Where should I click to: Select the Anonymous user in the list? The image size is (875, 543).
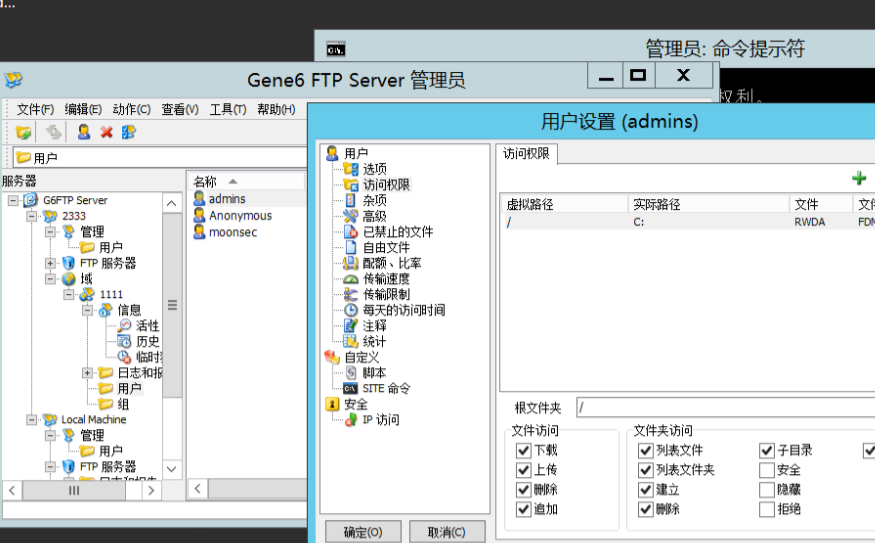tap(240, 215)
